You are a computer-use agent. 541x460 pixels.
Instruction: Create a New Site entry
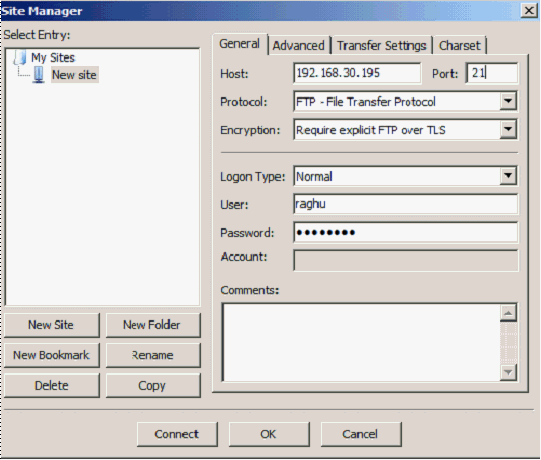pyautogui.click(x=52, y=325)
